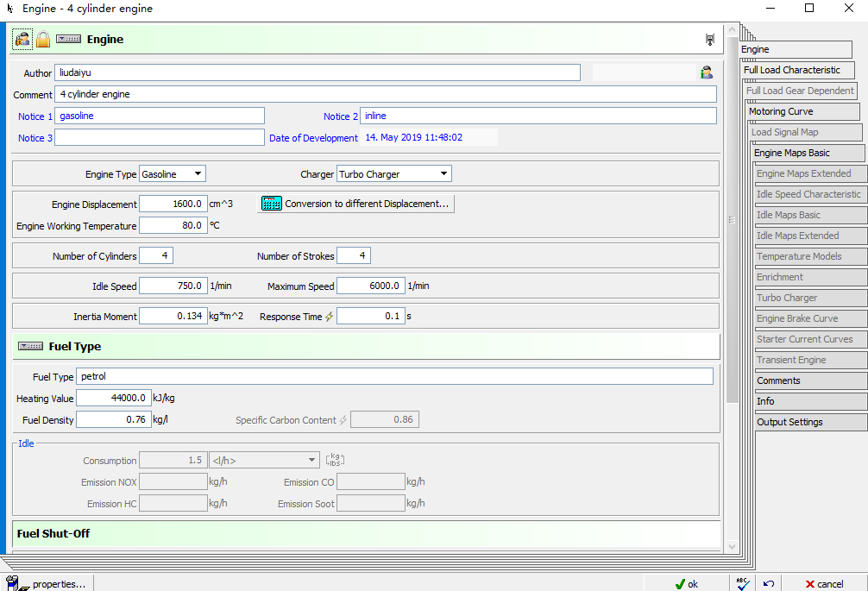This screenshot has width=868, height=591.
Task: Collapse the Engine section header toggle
Action: pos(69,39)
